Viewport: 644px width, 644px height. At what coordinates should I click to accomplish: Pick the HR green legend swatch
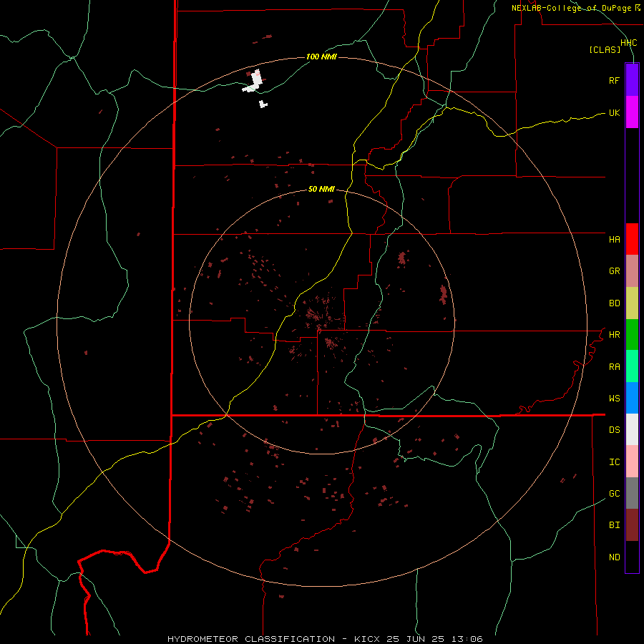[632, 335]
